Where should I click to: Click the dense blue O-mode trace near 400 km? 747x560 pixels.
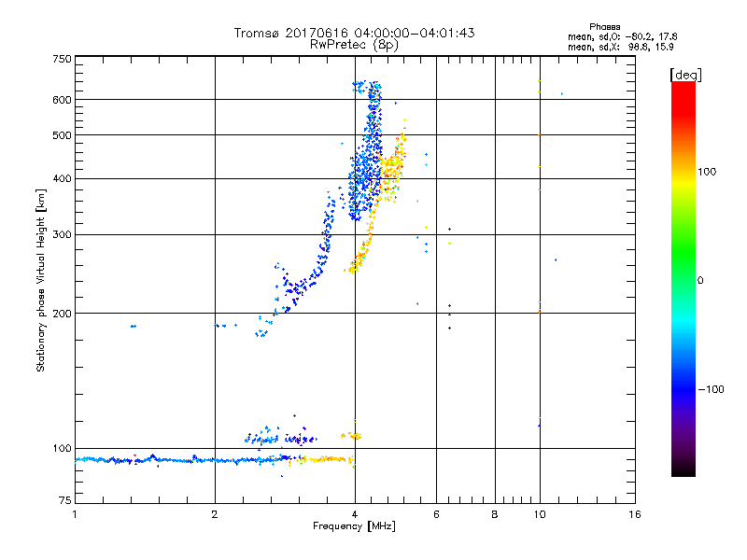(x=364, y=178)
